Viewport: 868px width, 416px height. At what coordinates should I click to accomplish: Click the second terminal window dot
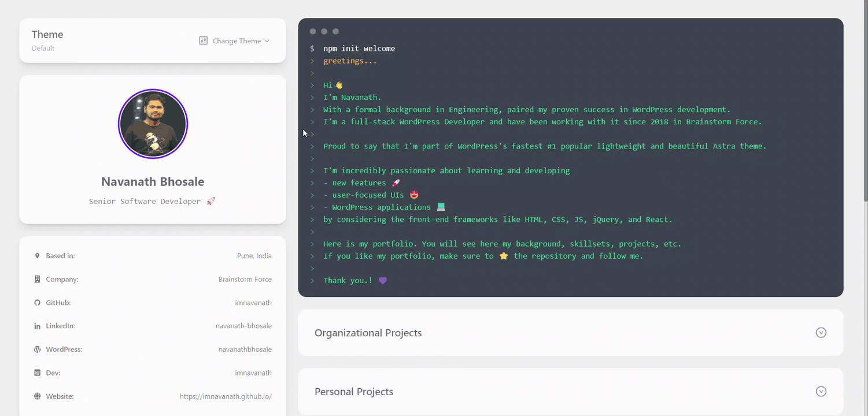324,31
